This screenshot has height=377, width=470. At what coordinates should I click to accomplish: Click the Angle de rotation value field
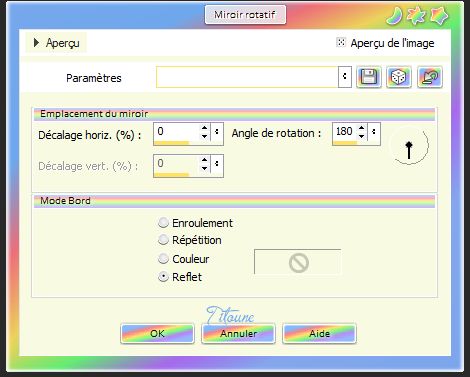coord(345,131)
